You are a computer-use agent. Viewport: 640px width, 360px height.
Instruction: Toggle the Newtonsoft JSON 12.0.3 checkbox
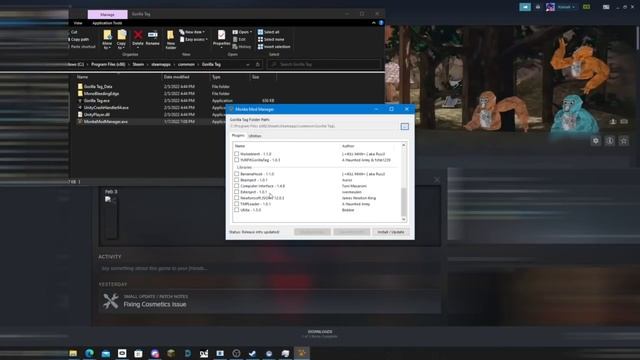point(236,198)
